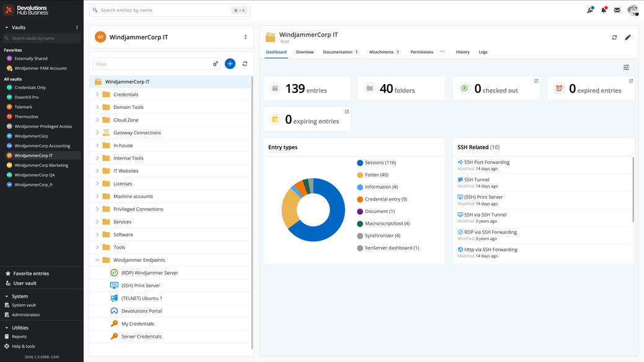Open SSH Port Forwarding entry link

[487, 162]
